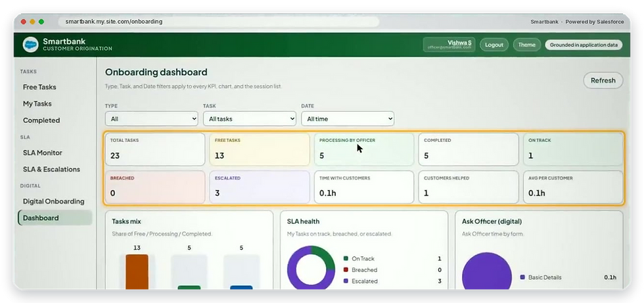Click the Basic Details legend label

(x=545, y=277)
